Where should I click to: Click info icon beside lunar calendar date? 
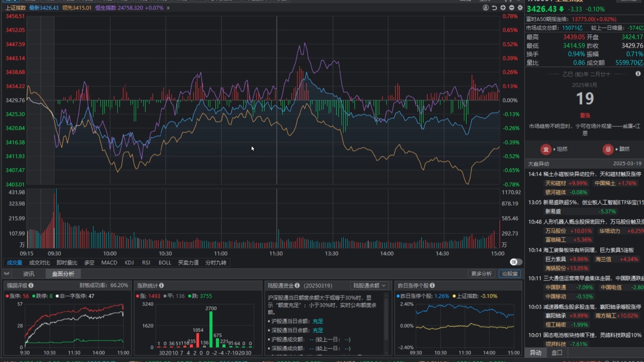pos(638,74)
